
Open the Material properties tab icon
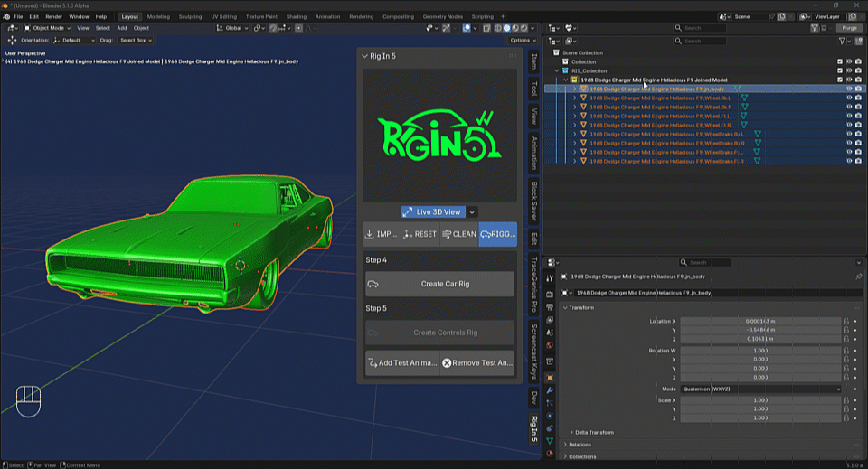tap(550, 454)
